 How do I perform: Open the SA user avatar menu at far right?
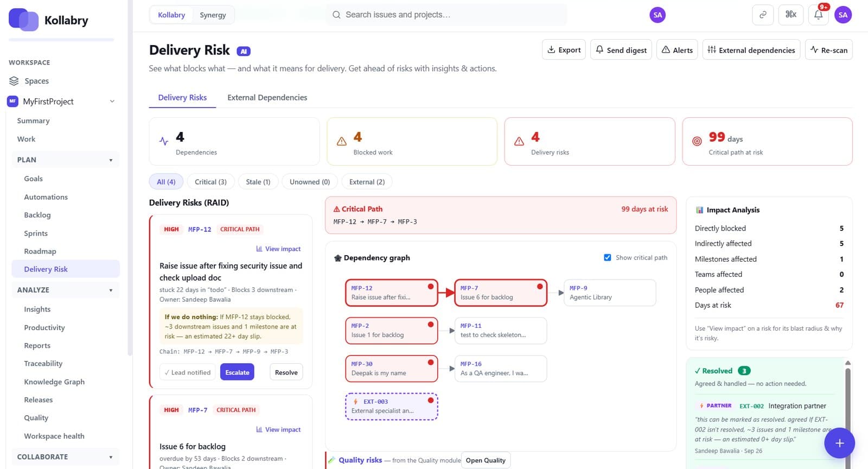(843, 15)
